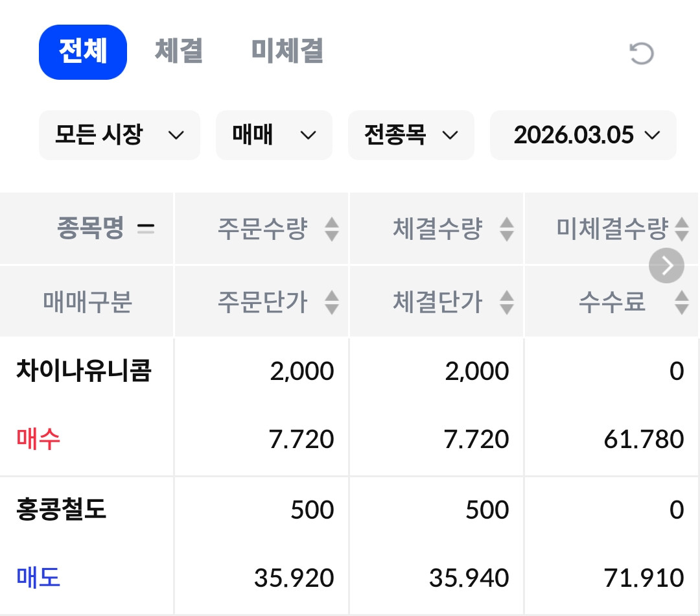Viewport: 700px width, 616px height.
Task: Select the 전체 tab
Action: (x=83, y=52)
